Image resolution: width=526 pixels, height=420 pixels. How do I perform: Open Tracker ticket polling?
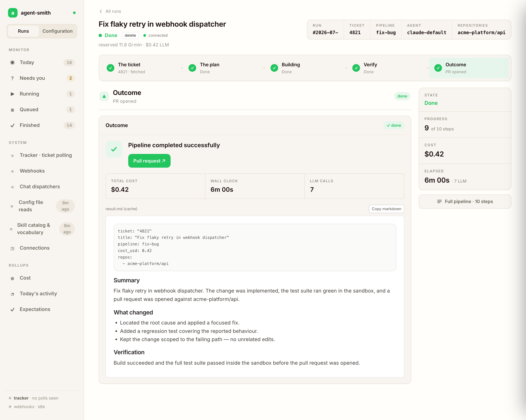coord(42,155)
